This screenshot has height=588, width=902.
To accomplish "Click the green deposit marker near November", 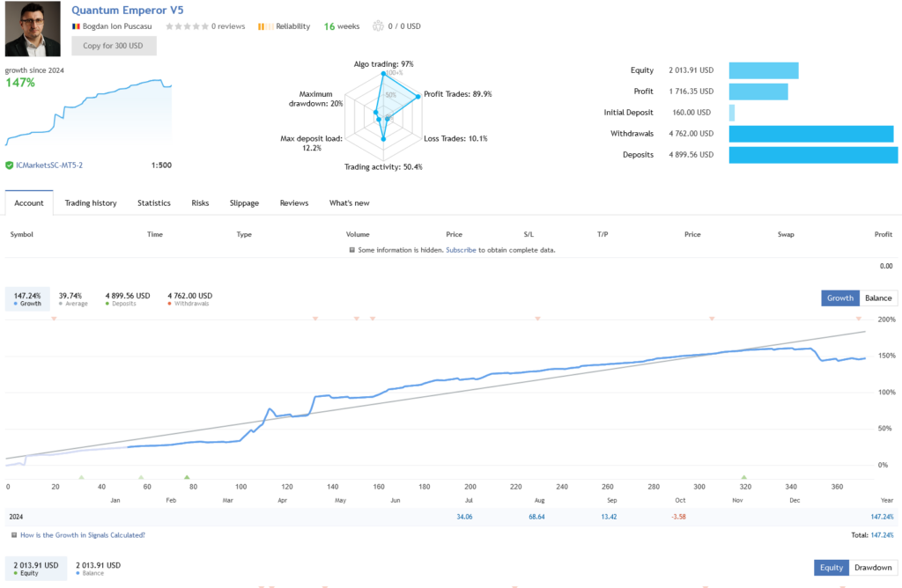I will point(743,476).
